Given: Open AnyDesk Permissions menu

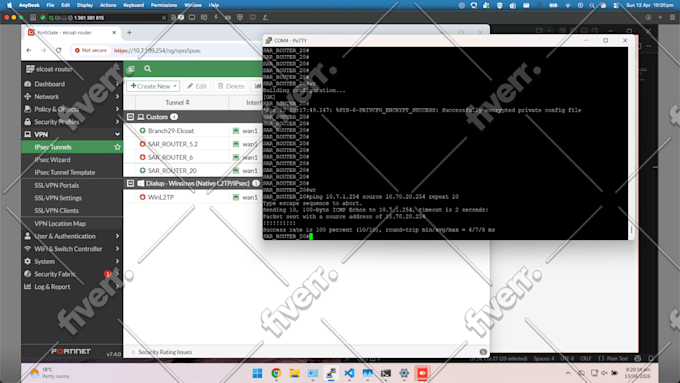Looking at the screenshot, I should tap(164, 5).
